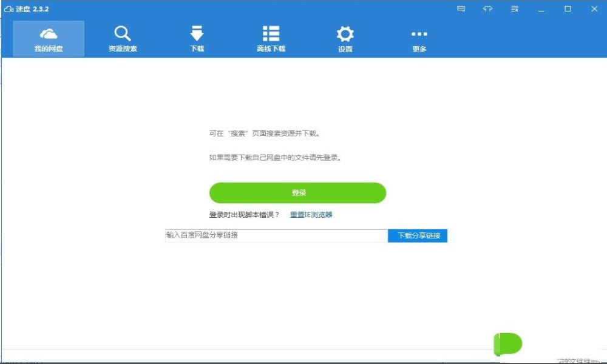Screen dimensions: 607x364
Task: Maximize the SuPan window
Action: pos(568,8)
